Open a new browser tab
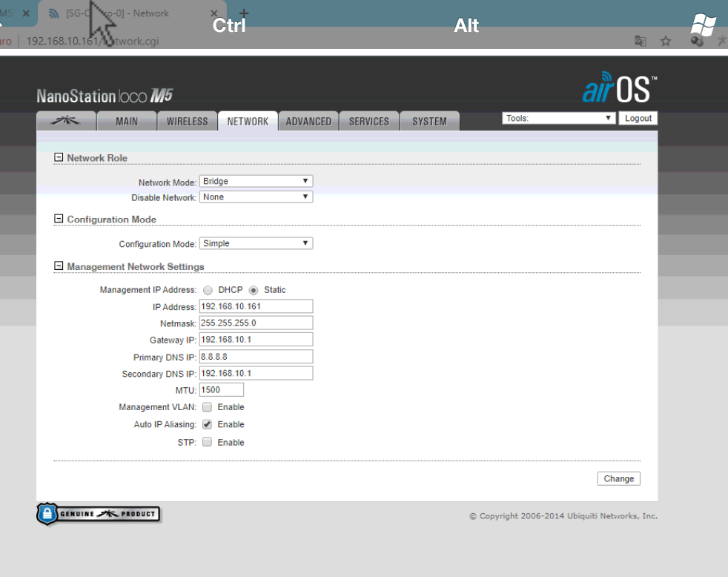728x577 pixels. point(244,13)
